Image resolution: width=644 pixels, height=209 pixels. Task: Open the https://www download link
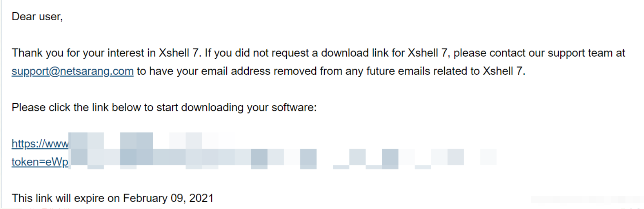(40, 144)
